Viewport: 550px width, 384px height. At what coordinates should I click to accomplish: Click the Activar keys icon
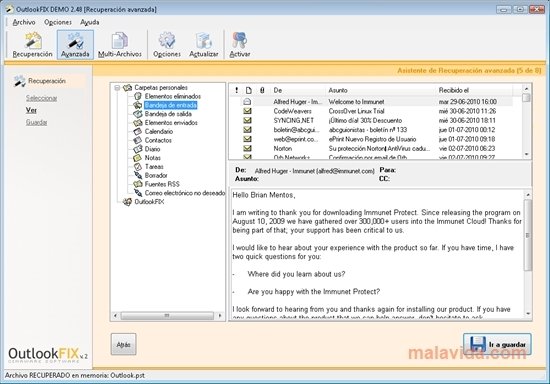pos(240,45)
